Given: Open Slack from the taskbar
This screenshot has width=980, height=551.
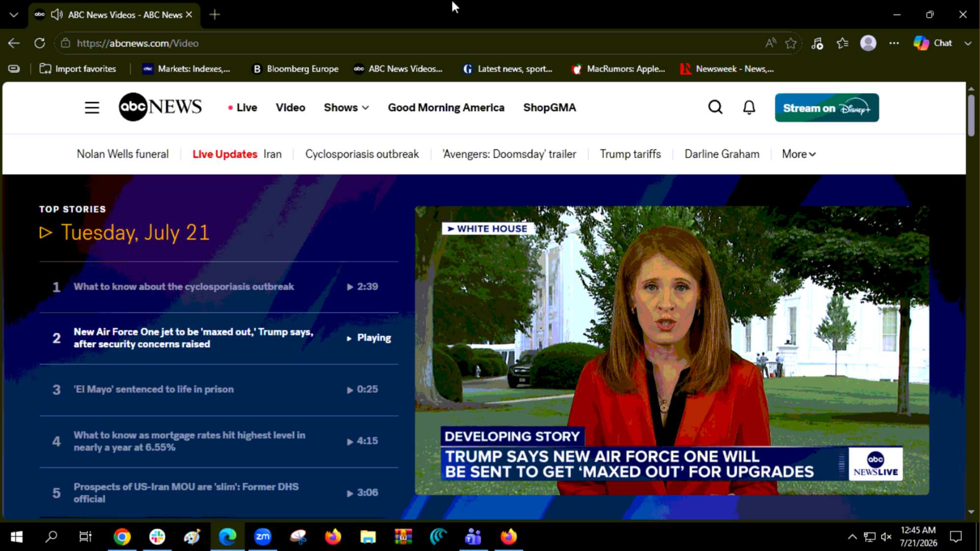Looking at the screenshot, I should pos(157,537).
